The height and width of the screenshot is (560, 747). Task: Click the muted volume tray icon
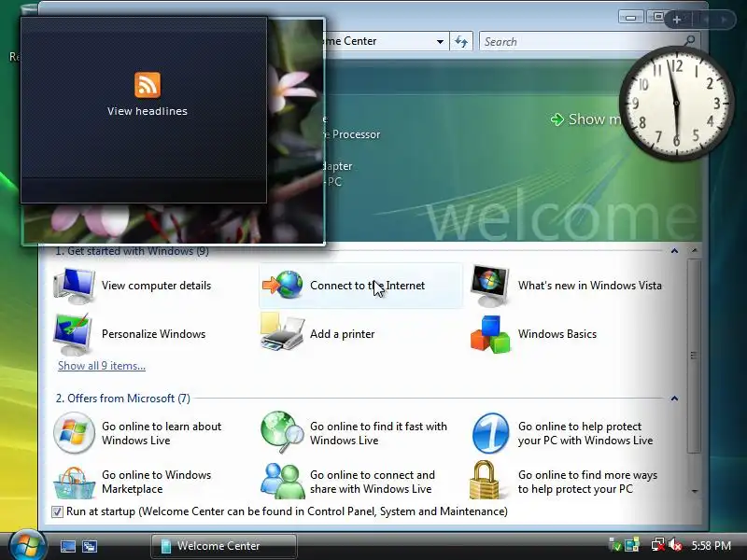click(675, 545)
